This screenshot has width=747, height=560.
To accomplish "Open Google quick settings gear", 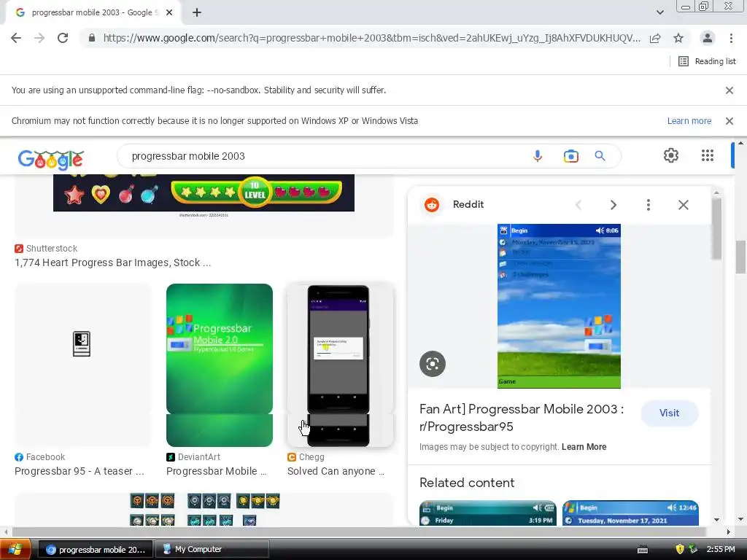I will tap(671, 155).
